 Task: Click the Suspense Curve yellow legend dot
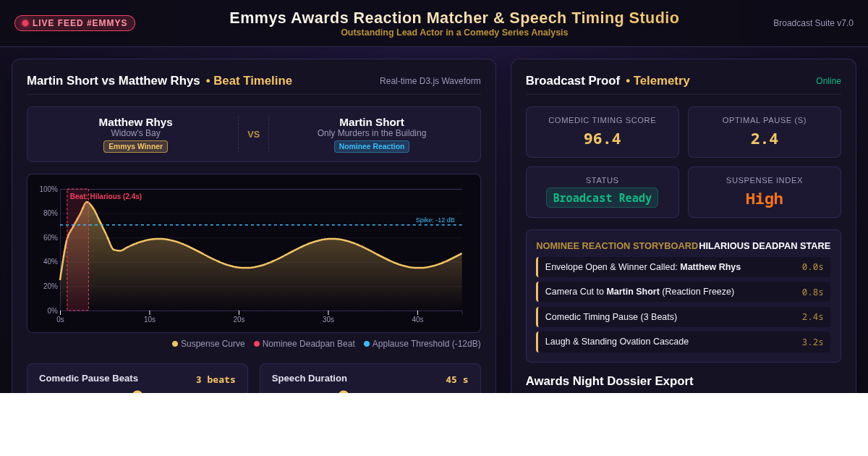pos(175,344)
